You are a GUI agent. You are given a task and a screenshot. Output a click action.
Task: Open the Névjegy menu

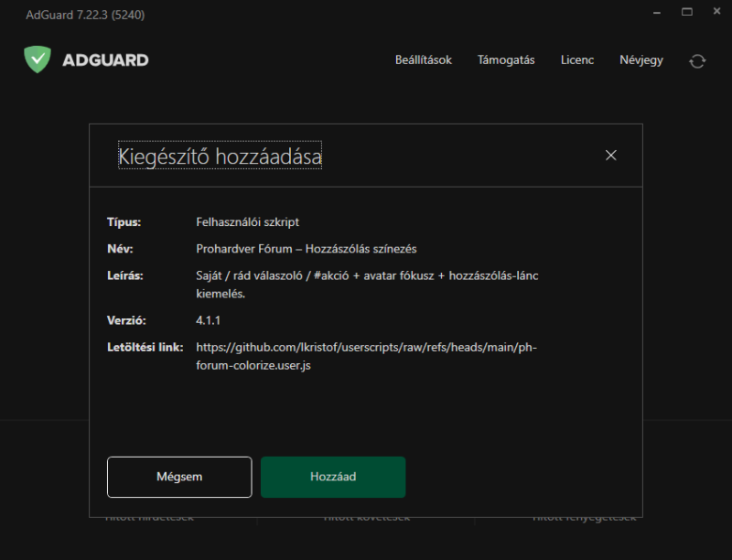641,60
